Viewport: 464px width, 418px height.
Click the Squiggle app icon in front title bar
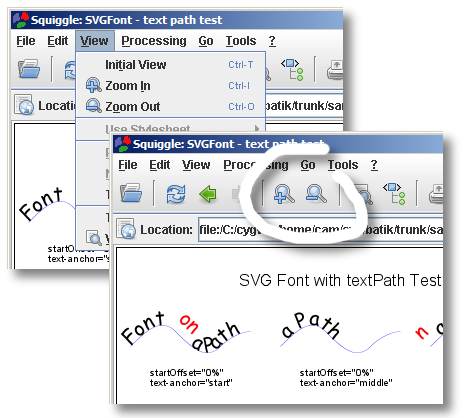point(122,144)
